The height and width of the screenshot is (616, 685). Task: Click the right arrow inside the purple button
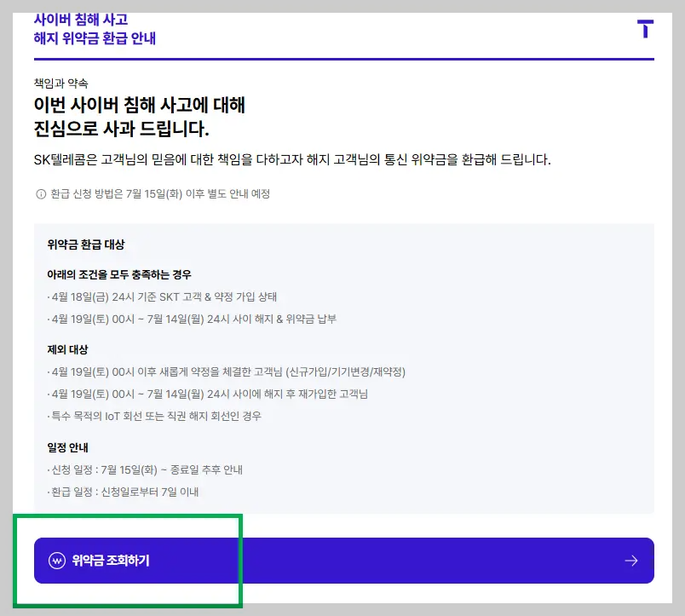pyautogui.click(x=630, y=561)
